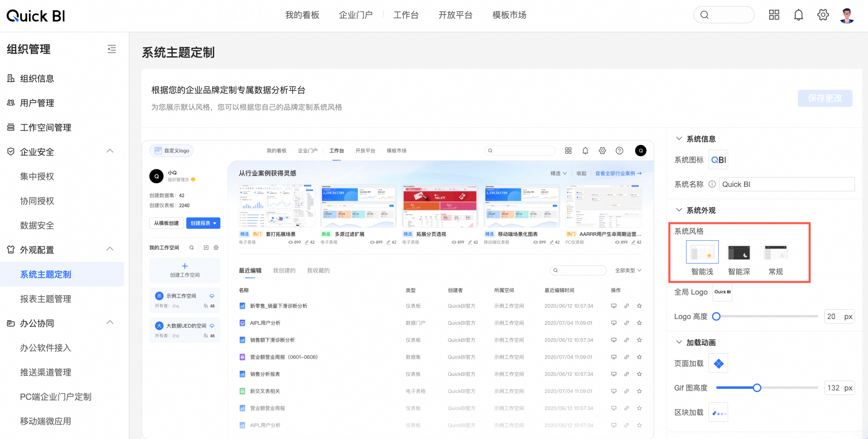The image size is (868, 439).
Task: Open 模板市场 in top navigation
Action: pyautogui.click(x=509, y=15)
